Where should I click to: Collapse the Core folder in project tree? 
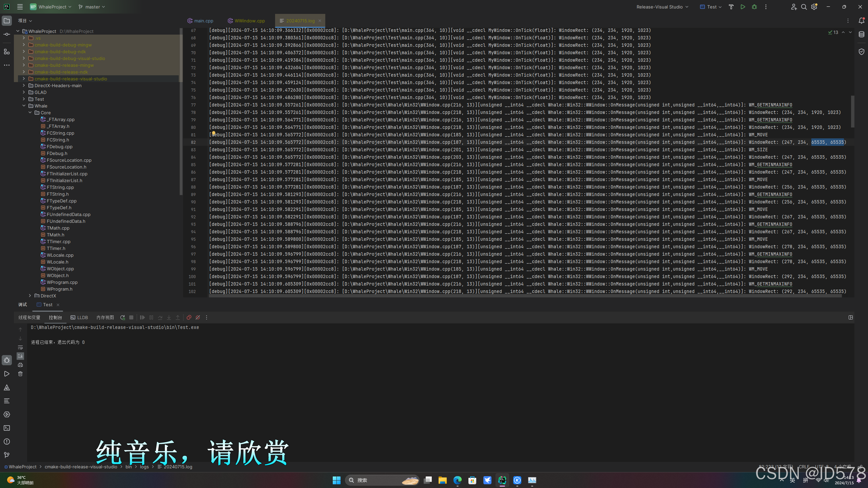(30, 112)
